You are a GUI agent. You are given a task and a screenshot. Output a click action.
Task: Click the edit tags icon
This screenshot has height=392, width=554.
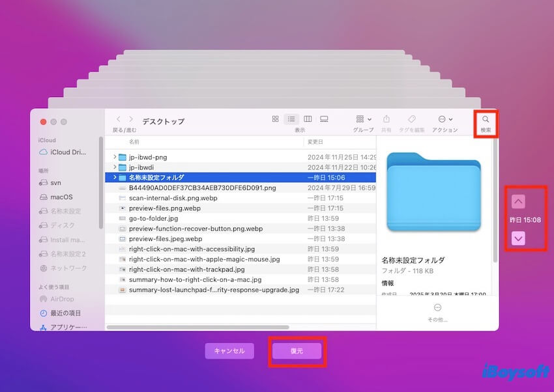click(x=411, y=119)
